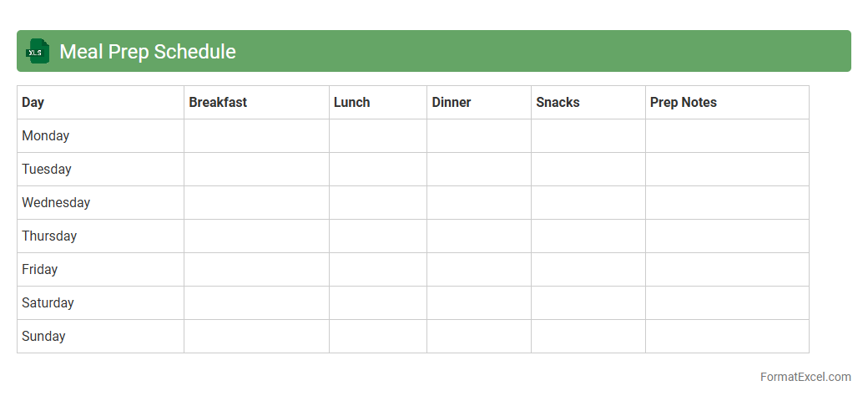Click the Thursday row label
Viewport: 868px width, 401px height.
tap(49, 236)
